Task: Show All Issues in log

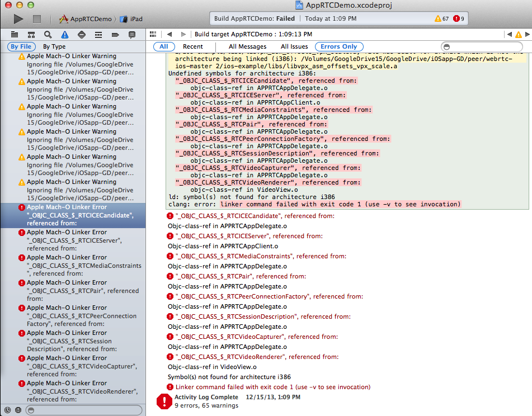Action: click(x=294, y=46)
